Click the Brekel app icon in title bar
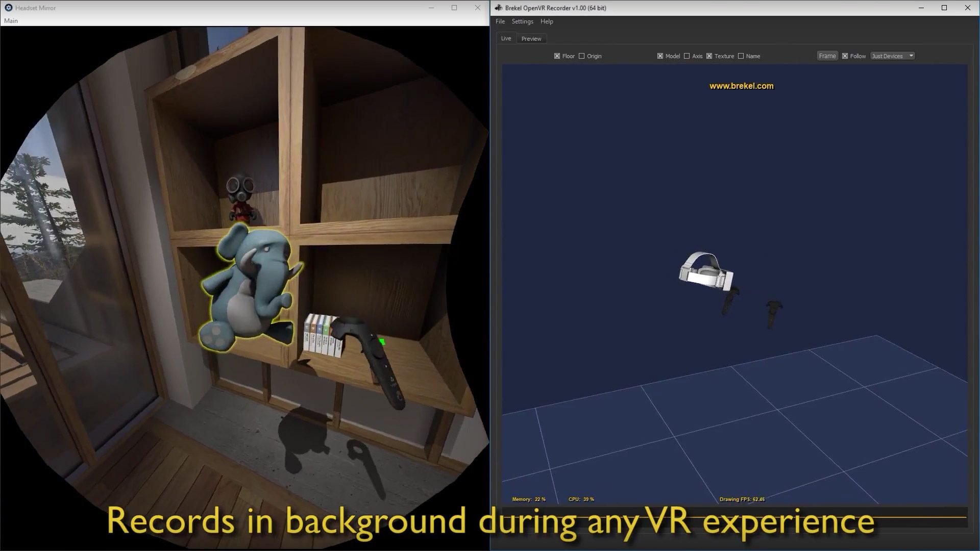The height and width of the screenshot is (551, 980). [x=498, y=8]
